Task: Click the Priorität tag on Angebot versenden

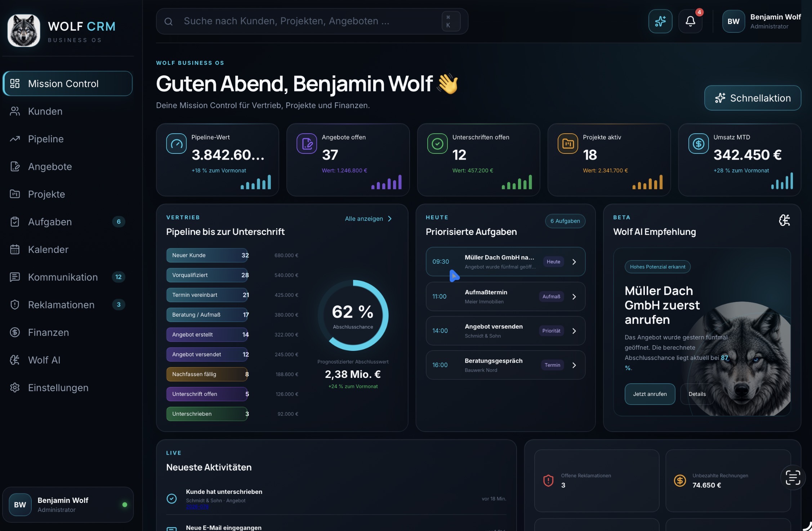Action: pyautogui.click(x=551, y=331)
